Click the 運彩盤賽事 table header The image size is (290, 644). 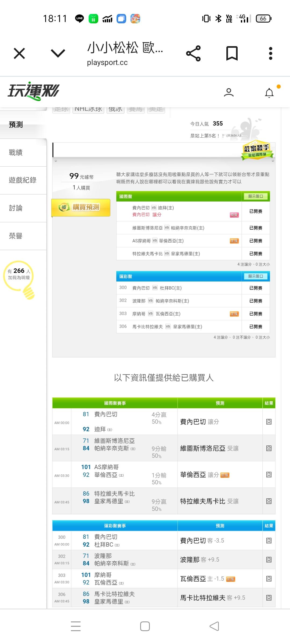115,526
